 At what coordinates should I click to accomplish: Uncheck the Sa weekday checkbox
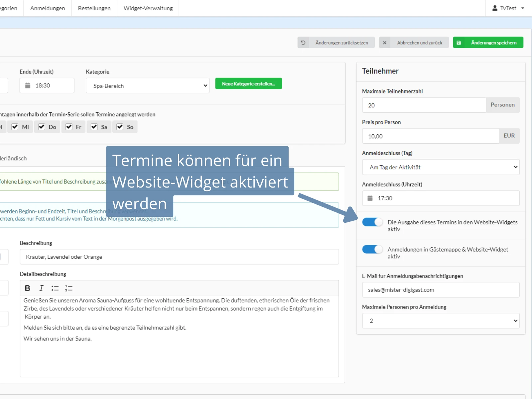coord(94,127)
